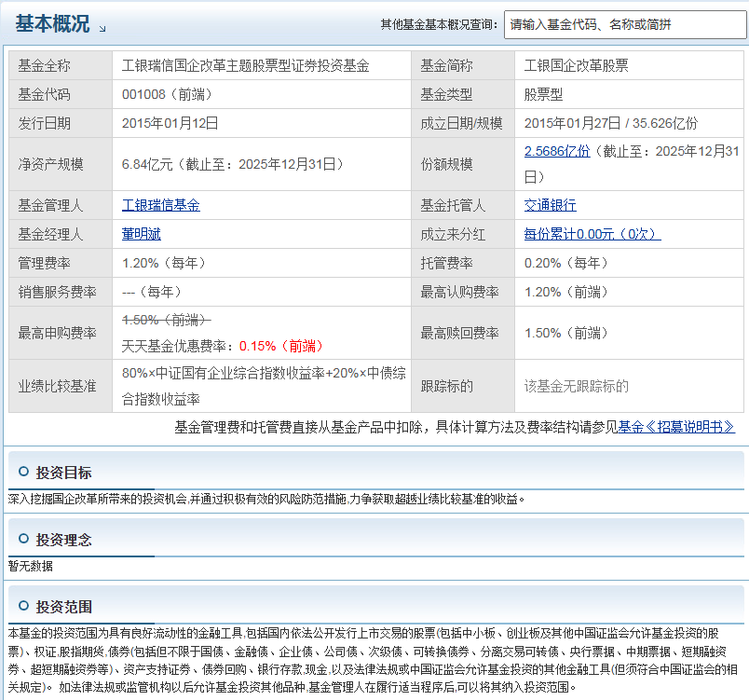Viewport: 749px width, 700px height.
Task: Select the net asset value 6.84亿元
Action: [x=147, y=164]
